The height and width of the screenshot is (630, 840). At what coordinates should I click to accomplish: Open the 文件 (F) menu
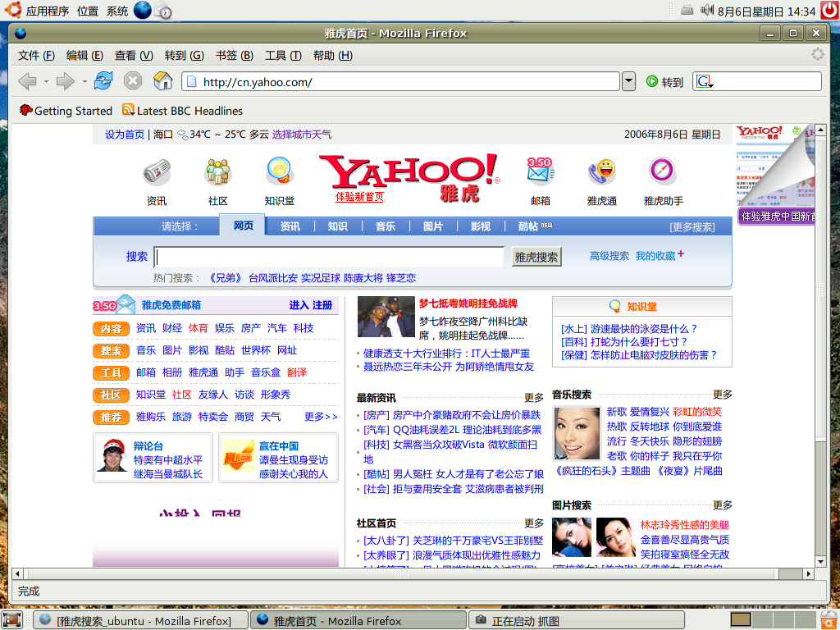[36, 55]
